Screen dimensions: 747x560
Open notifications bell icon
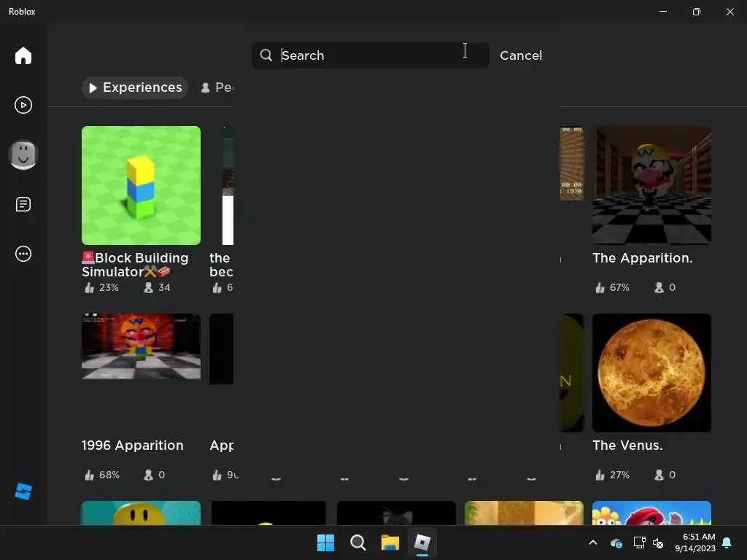[727, 542]
